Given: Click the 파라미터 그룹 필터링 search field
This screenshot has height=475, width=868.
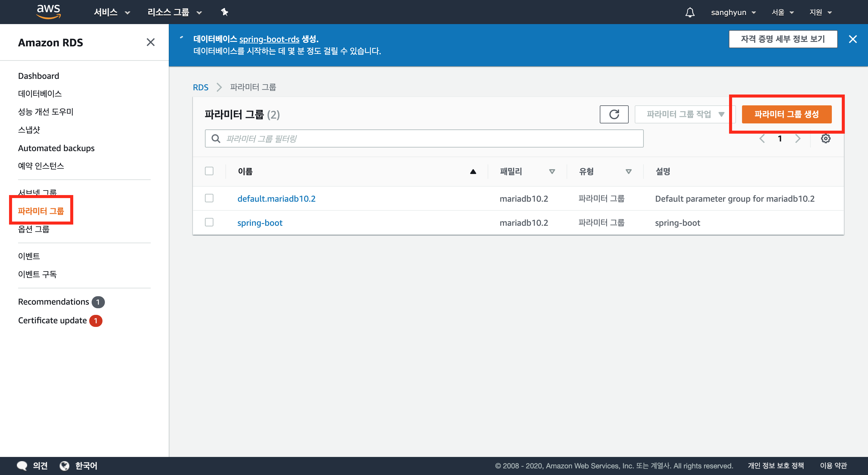Looking at the screenshot, I should pyautogui.click(x=424, y=139).
